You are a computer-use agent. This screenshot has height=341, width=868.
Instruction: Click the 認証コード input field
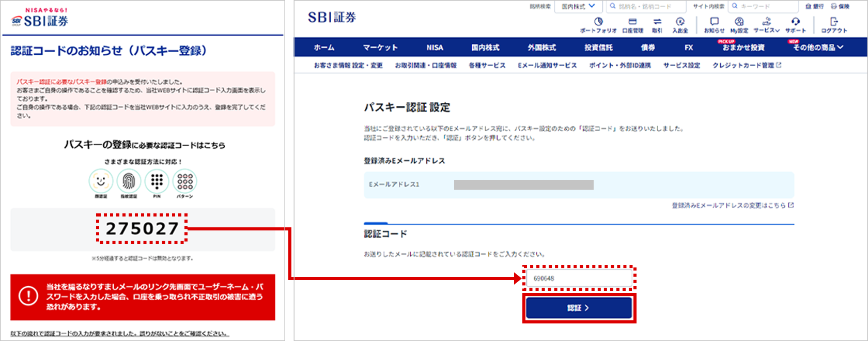[x=579, y=278]
